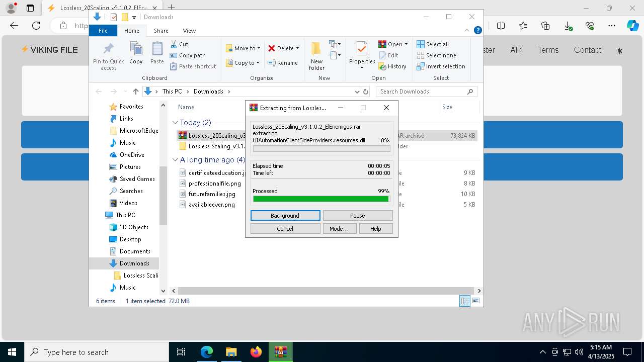
Task: Open the File menu tab
Action: (103, 31)
